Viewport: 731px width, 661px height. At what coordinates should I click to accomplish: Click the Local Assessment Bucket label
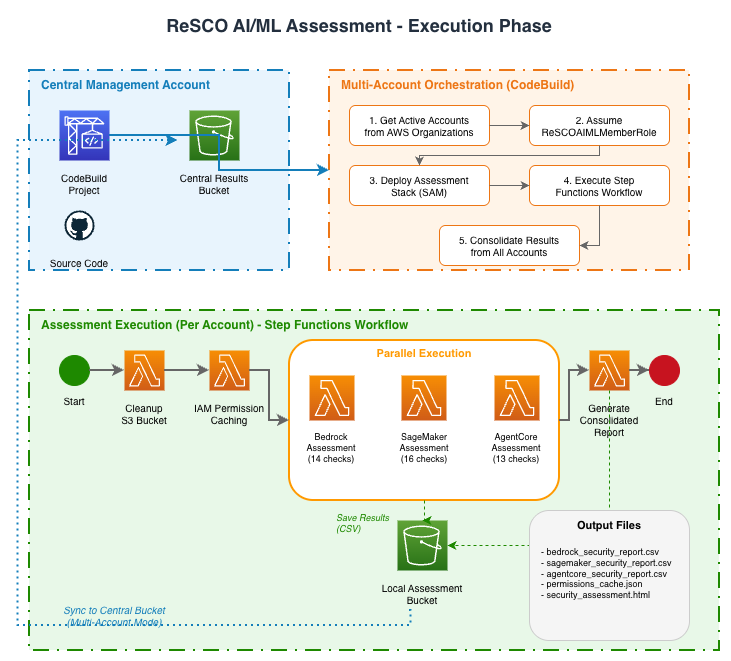coord(422,594)
